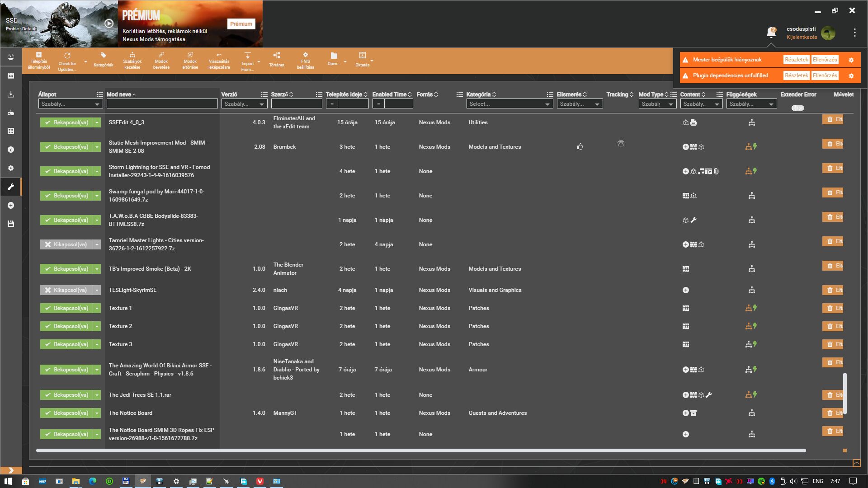Toggle Texture 3 Bekapcsol(va) status

tap(66, 344)
